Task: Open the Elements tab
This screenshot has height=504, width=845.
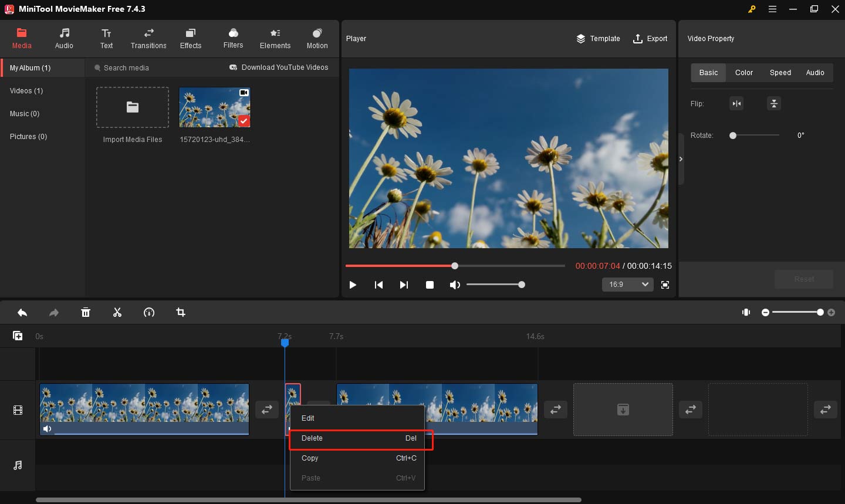Action: pyautogui.click(x=275, y=38)
